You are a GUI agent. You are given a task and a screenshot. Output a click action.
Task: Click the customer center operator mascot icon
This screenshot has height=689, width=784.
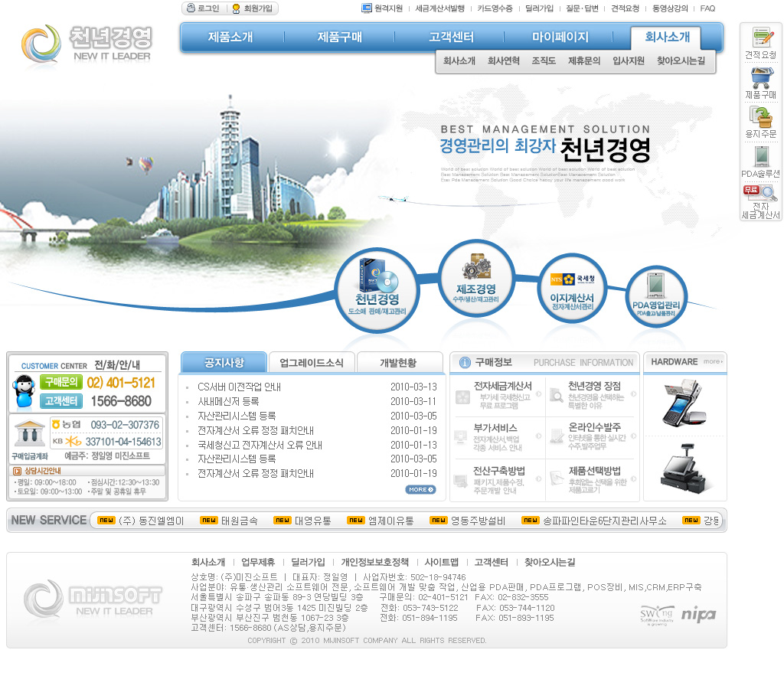[x=24, y=391]
